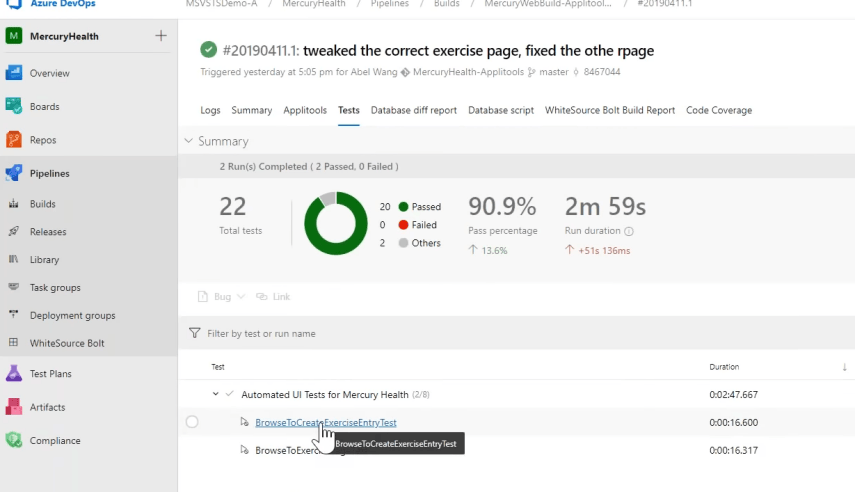This screenshot has width=855, height=492.
Task: Click the Builds icon in sidebar
Action: (x=14, y=203)
